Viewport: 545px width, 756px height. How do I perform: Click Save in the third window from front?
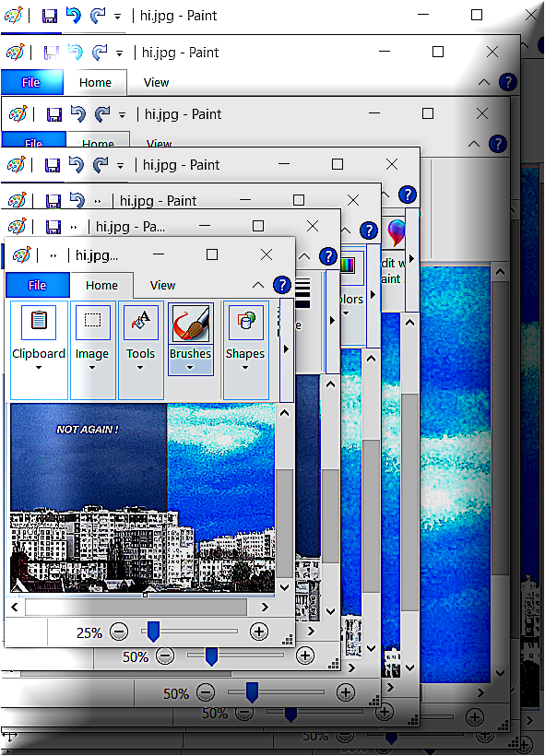tap(53, 201)
